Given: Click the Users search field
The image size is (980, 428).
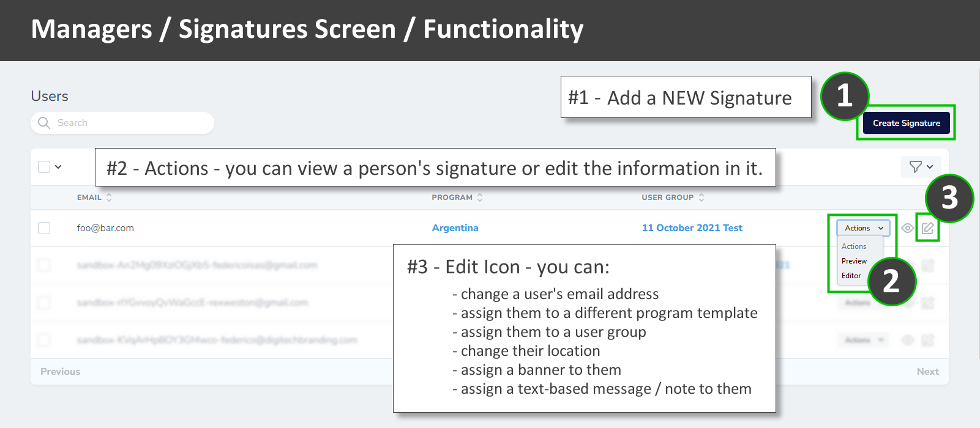Looking at the screenshot, I should point(122,123).
